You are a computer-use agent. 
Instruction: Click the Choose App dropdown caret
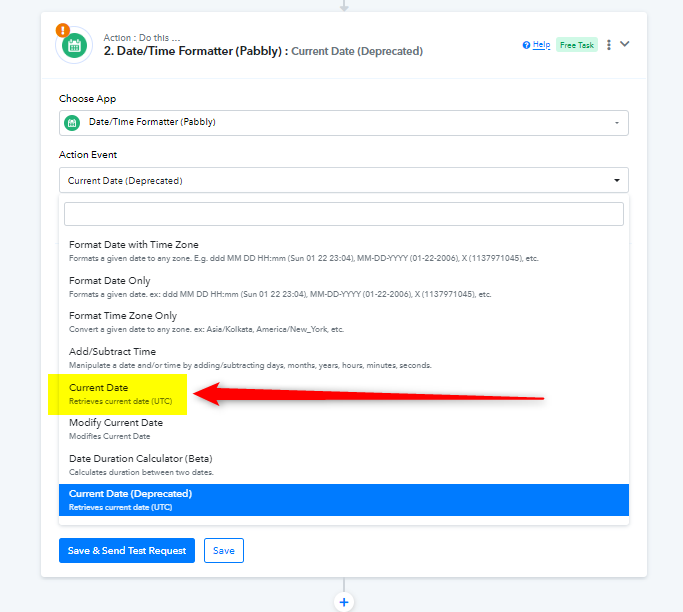(617, 123)
